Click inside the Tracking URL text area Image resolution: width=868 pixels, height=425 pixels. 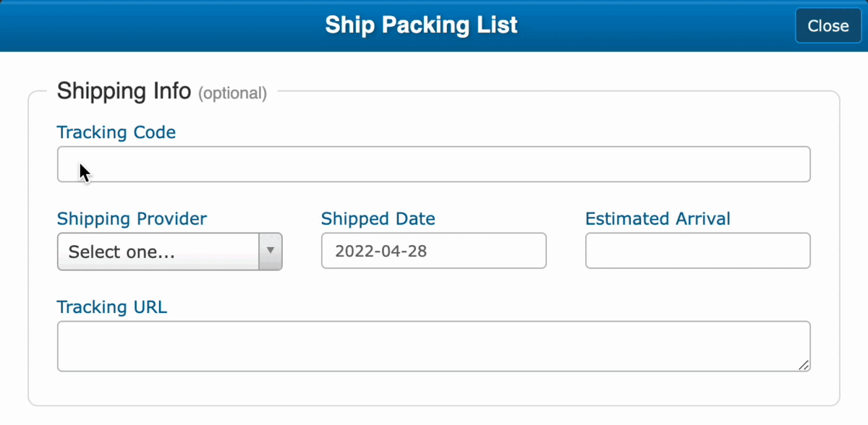point(433,345)
